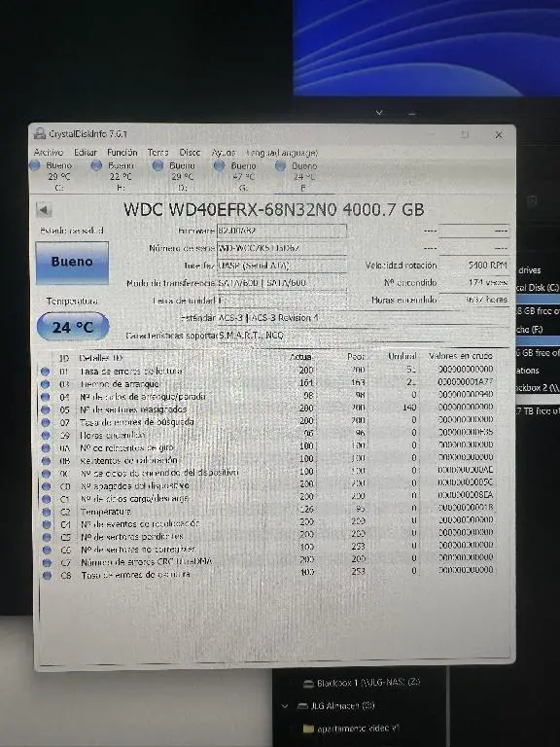Screen dimensions: 560x747
Task: Click the previous disk arrow button
Action: [44, 210]
